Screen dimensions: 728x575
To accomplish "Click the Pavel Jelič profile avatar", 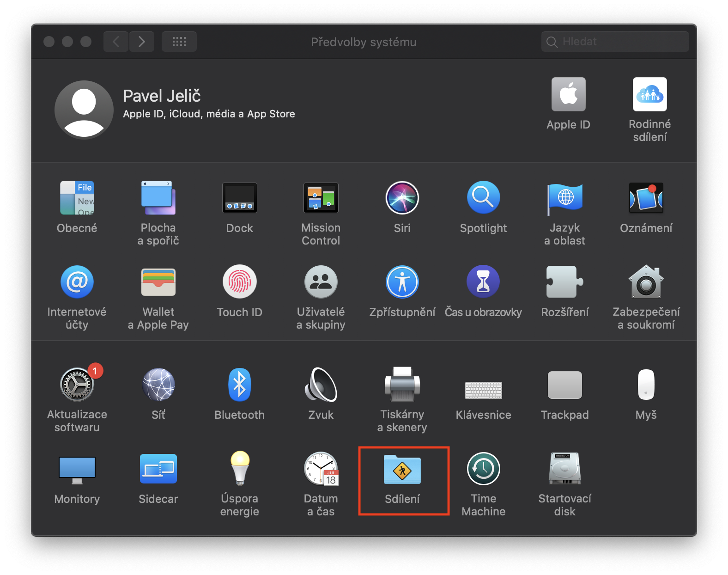I will (x=84, y=110).
